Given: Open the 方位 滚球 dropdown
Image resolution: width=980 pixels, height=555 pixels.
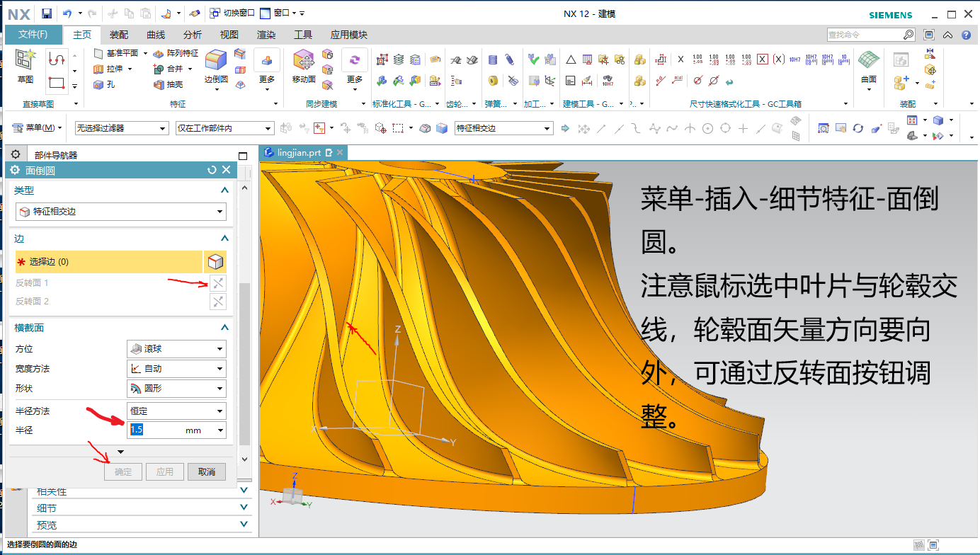Looking at the screenshot, I should 176,349.
